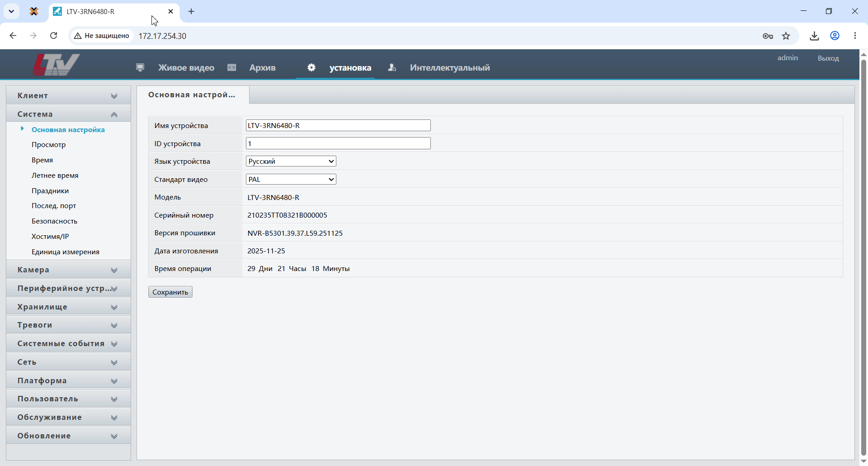Click the Сохранить button
This screenshot has width=868, height=466.
(170, 292)
